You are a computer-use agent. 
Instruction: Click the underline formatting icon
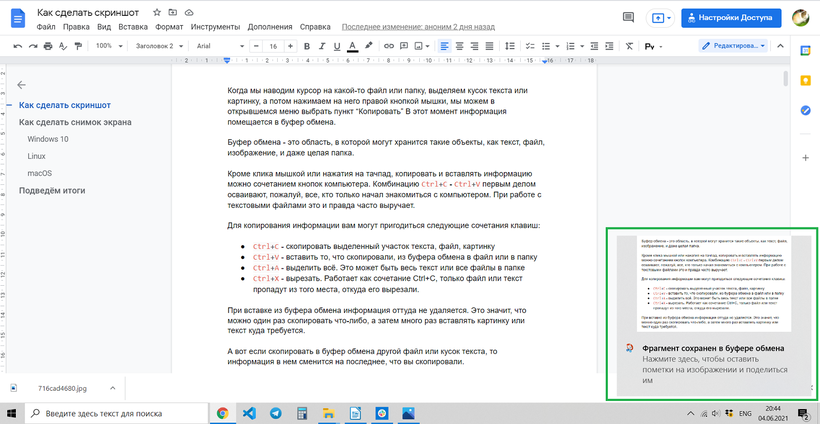(x=336, y=46)
